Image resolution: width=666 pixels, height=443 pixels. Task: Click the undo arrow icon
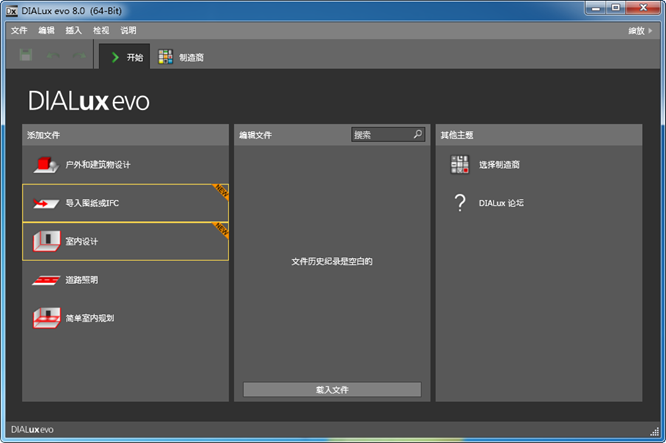tap(53, 56)
